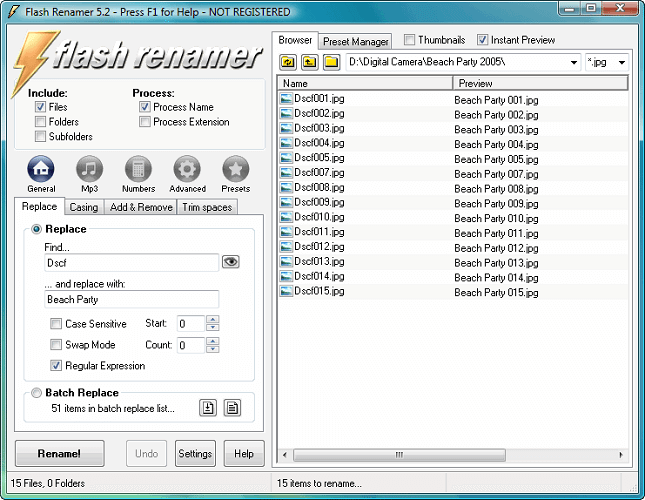
Task: Go up one folder level
Action: click(309, 62)
